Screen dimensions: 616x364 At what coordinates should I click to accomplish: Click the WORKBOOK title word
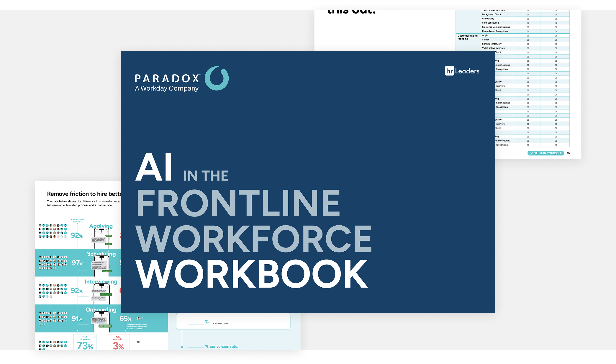click(252, 274)
